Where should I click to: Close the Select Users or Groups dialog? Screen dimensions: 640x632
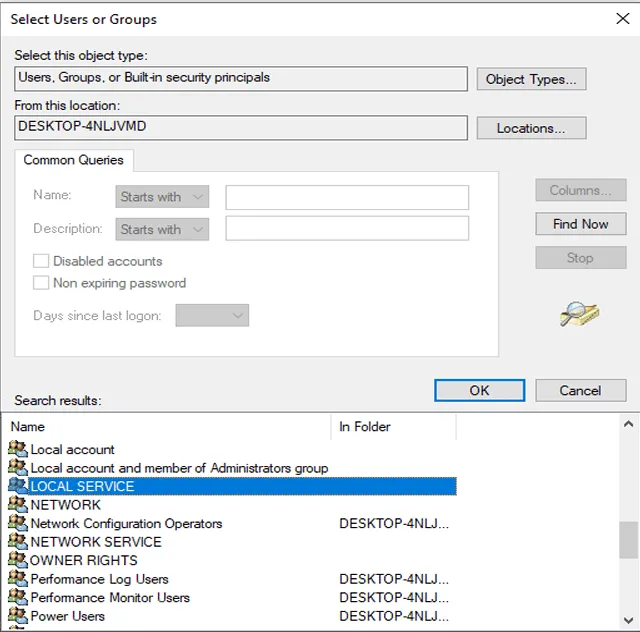(622, 18)
